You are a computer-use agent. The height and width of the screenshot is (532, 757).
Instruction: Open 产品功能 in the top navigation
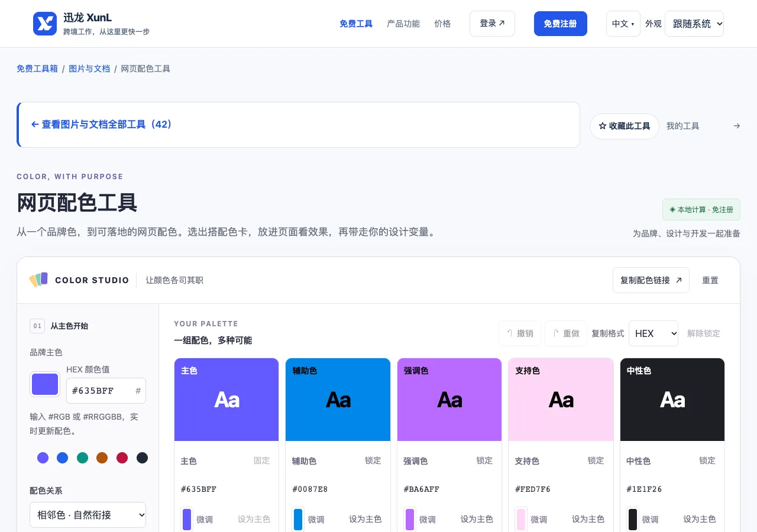point(403,24)
